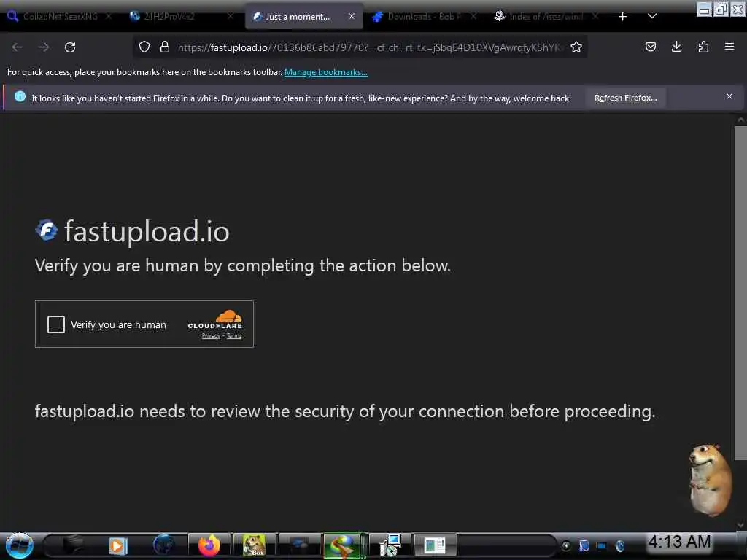The width and height of the screenshot is (747, 560).
Task: Show site security padlock info
Action: point(165,47)
